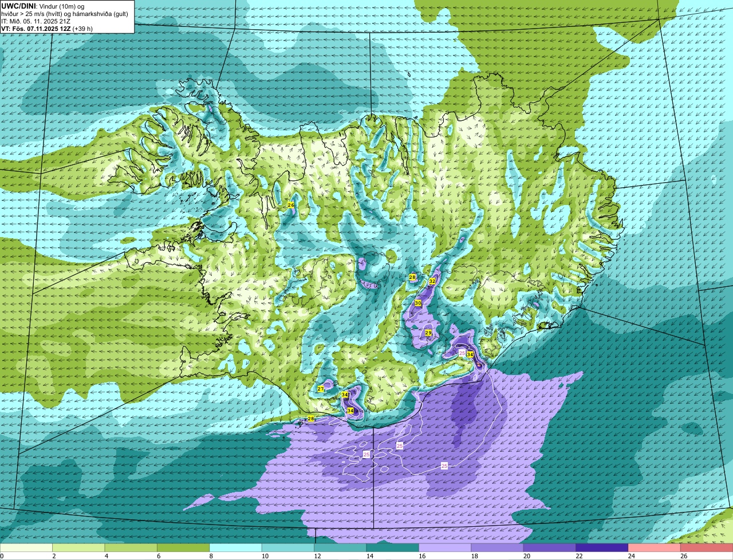Click the dark teal 14–16 m/s legend swatch
The width and height of the screenshot is (733, 560).
point(393,548)
